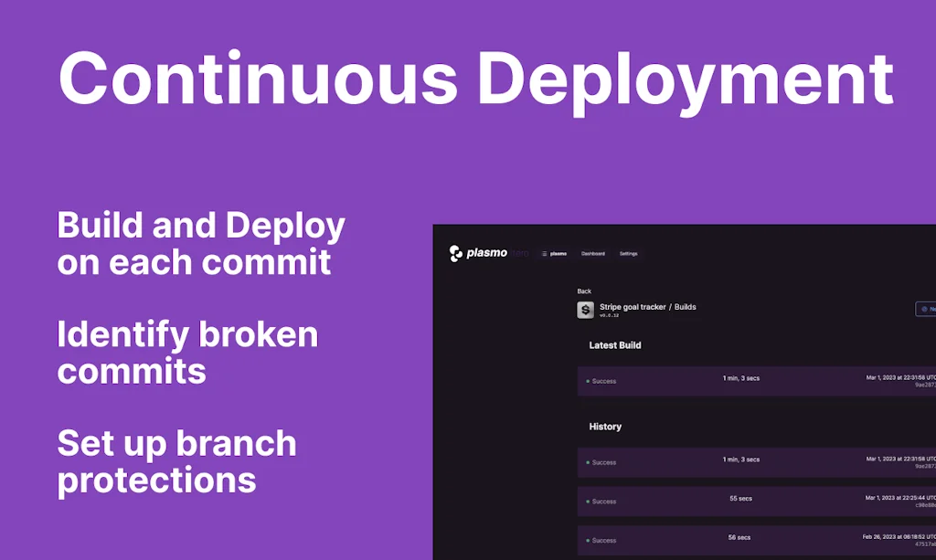Click the v0.0.12 version label
The image size is (936, 560).
[x=610, y=315]
